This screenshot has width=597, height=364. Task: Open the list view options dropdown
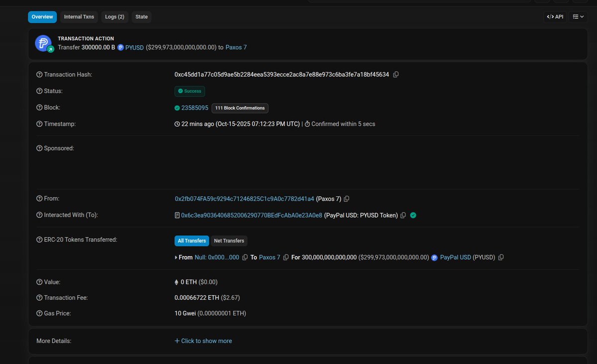(578, 17)
